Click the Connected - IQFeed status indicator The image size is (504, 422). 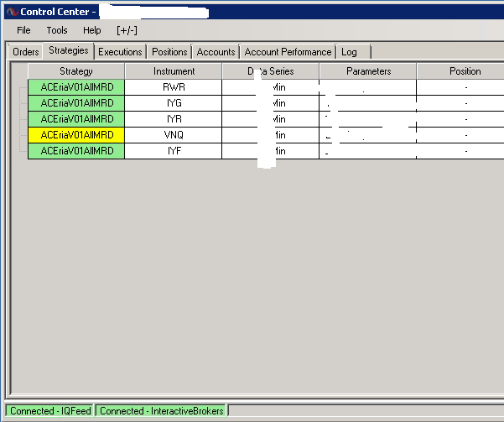point(50,411)
